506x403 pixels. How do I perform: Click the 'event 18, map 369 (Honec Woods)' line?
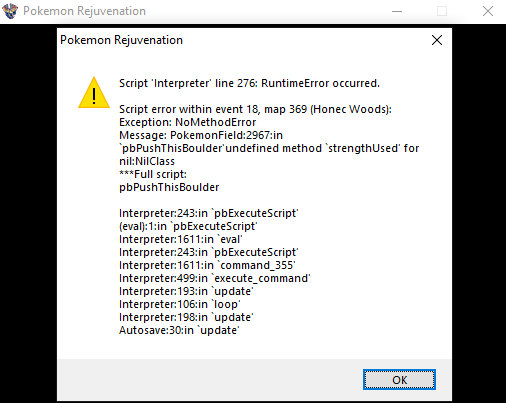(255, 109)
